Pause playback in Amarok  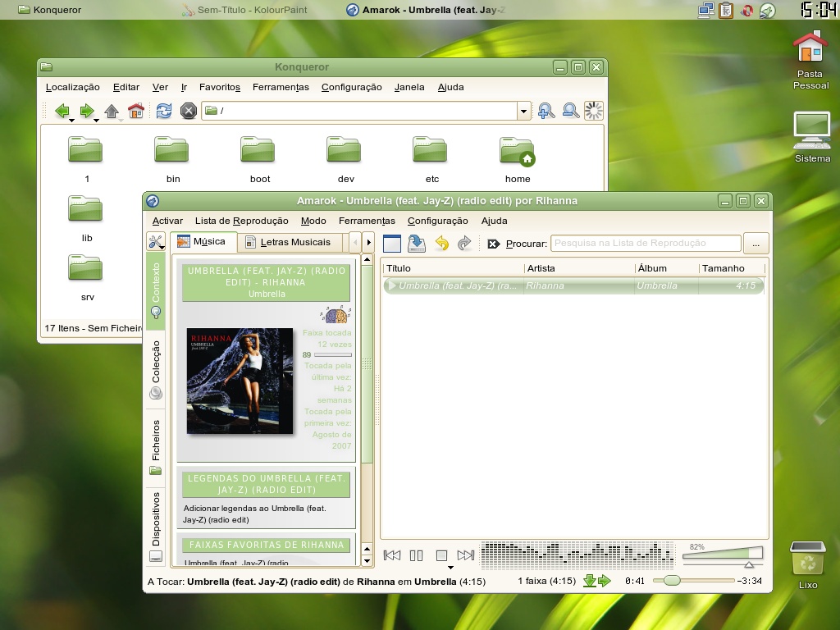(x=416, y=555)
